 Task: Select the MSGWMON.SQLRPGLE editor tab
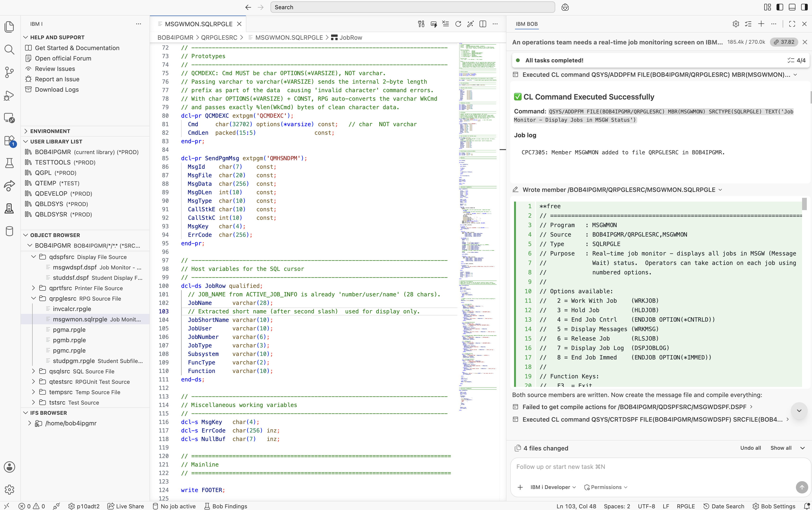click(x=198, y=24)
